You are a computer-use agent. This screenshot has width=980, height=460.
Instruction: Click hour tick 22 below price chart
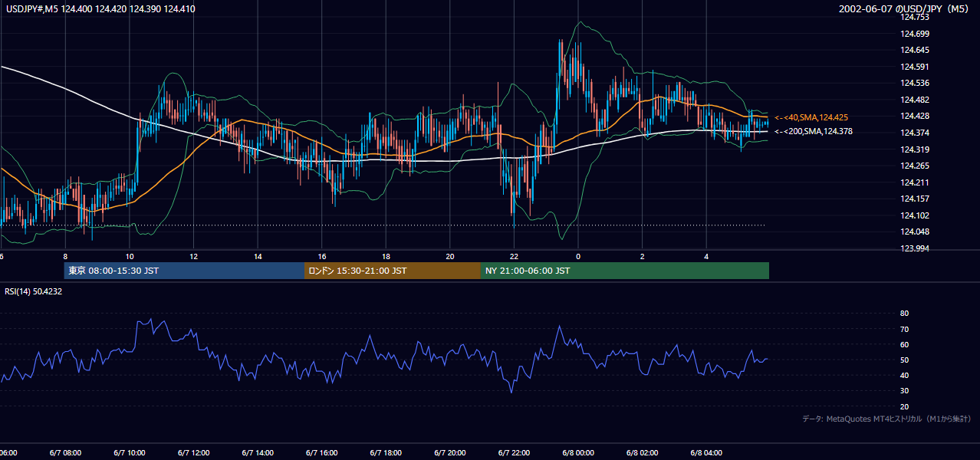(514, 257)
